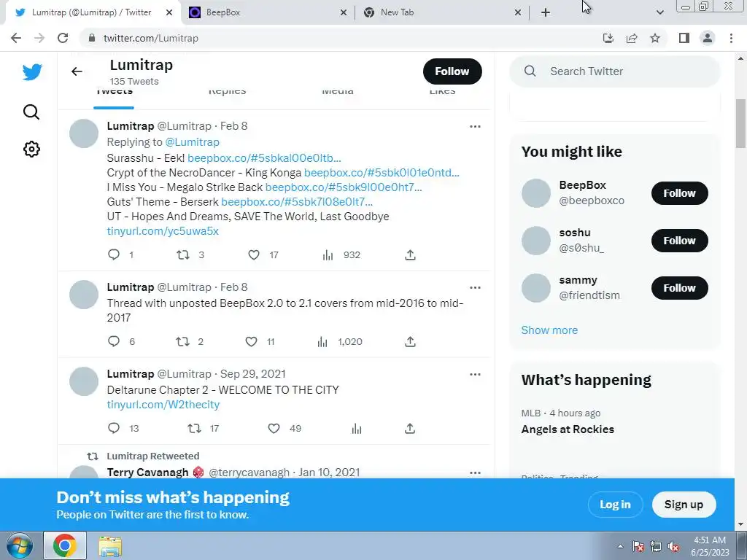This screenshot has width=747, height=560.
Task: Click the install app icon in address bar
Action: [608, 38]
